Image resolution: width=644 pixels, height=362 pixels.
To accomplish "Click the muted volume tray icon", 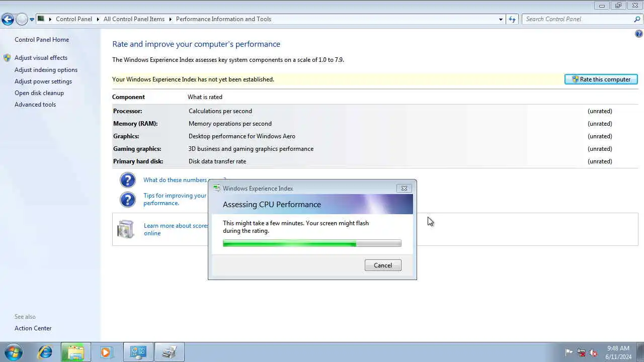I will 594,352.
